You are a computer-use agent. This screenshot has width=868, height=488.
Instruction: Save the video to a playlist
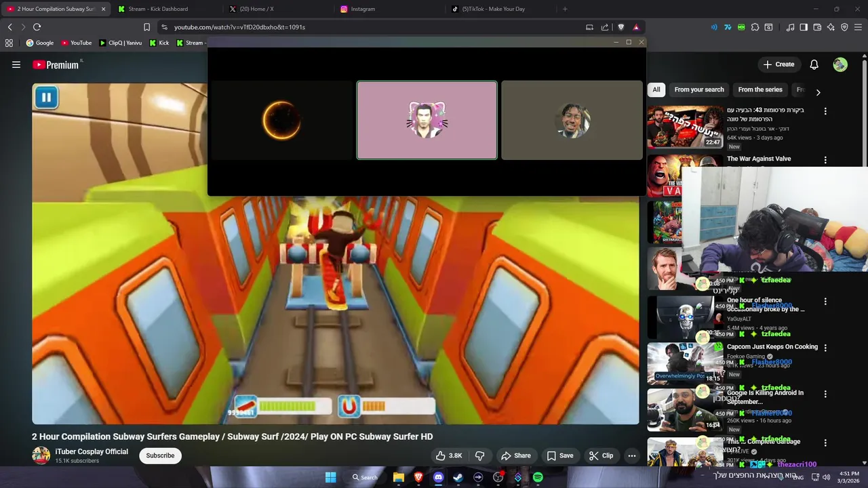(x=560, y=455)
